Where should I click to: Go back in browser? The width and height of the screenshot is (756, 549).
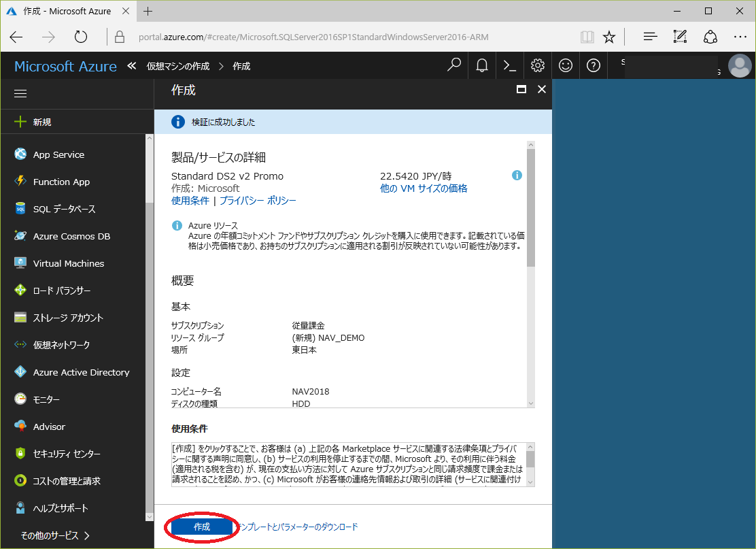pos(16,37)
